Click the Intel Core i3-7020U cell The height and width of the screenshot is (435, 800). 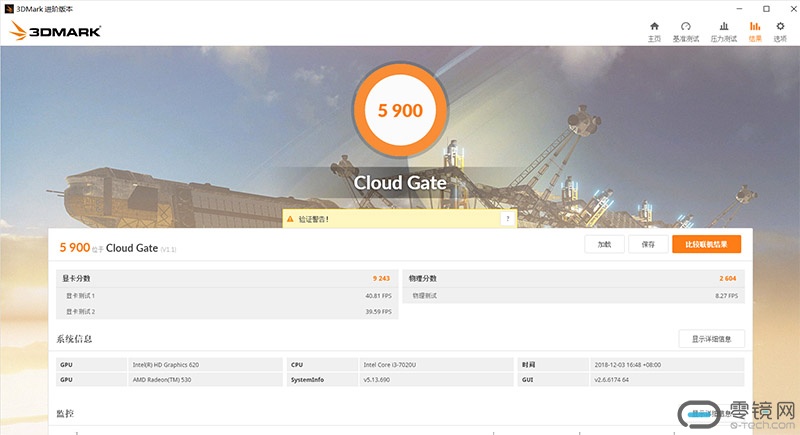pyautogui.click(x=436, y=365)
